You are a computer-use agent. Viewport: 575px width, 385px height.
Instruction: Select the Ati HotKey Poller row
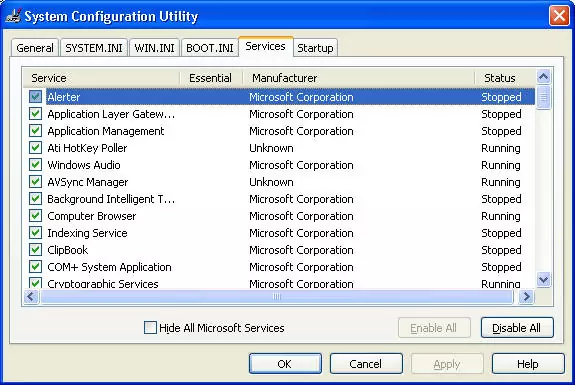point(279,148)
